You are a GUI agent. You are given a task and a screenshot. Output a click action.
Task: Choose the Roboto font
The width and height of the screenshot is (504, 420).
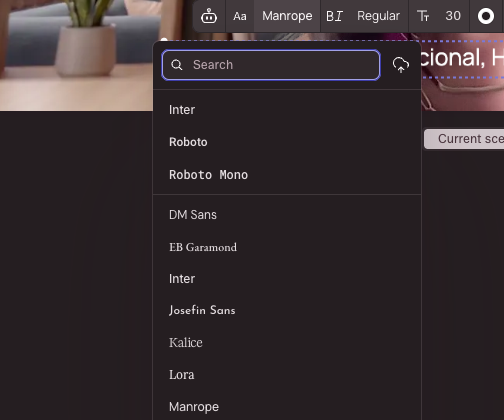287,142
